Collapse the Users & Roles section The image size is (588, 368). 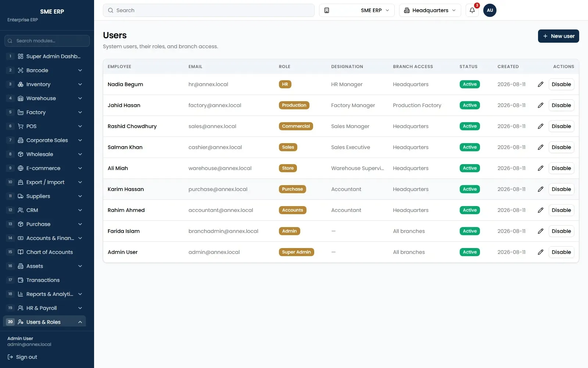(80, 322)
